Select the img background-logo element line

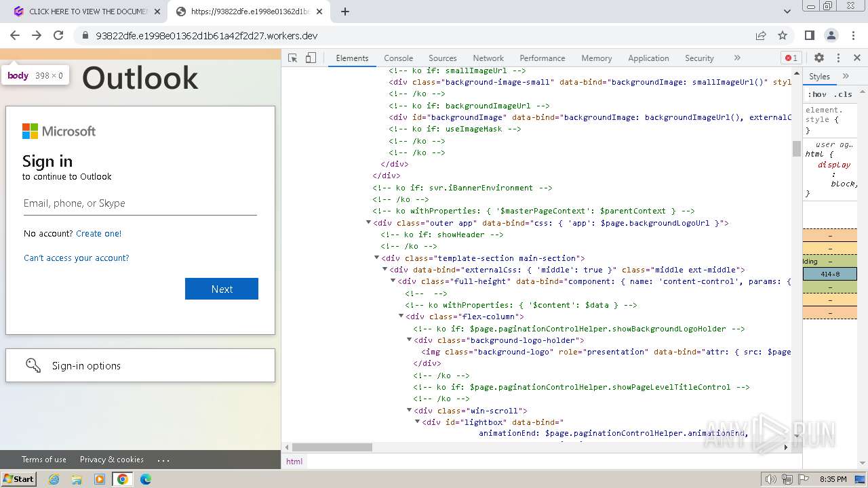pyautogui.click(x=606, y=352)
